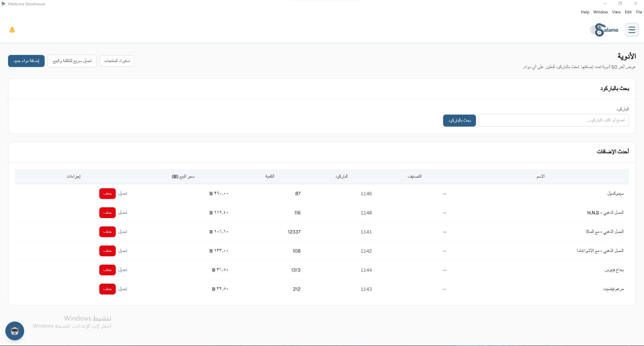The height and width of the screenshot is (346, 644).
Task: Click the Medicine Storehouse app icon in title bar
Action: click(4, 4)
